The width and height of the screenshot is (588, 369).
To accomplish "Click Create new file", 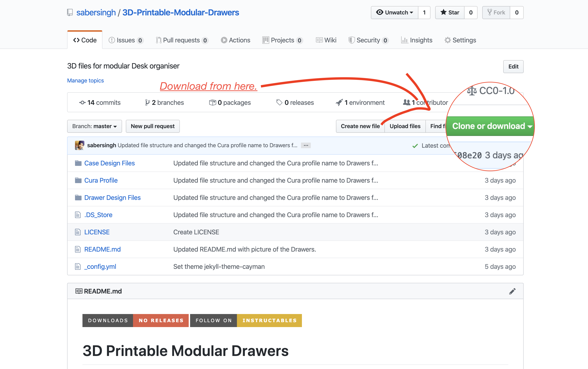I will click(360, 126).
